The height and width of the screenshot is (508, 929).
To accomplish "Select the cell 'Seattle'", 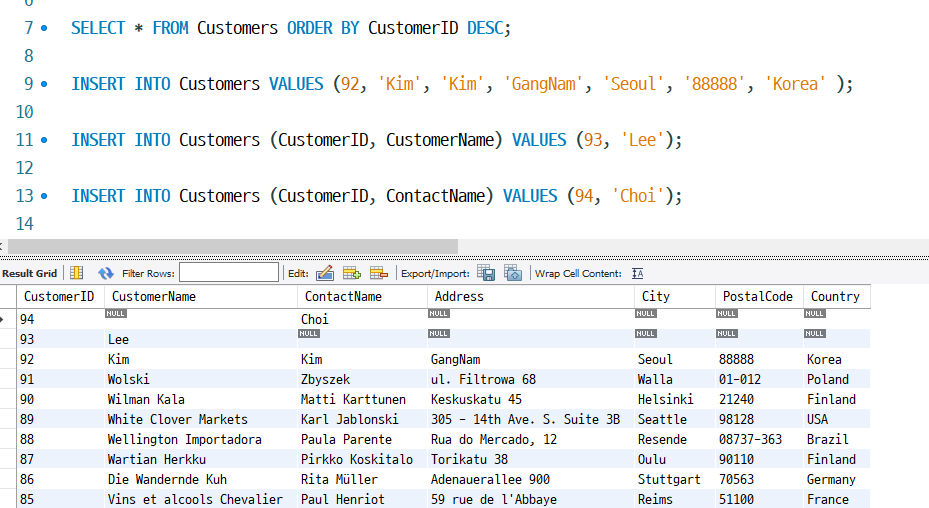I will pyautogui.click(x=674, y=419).
